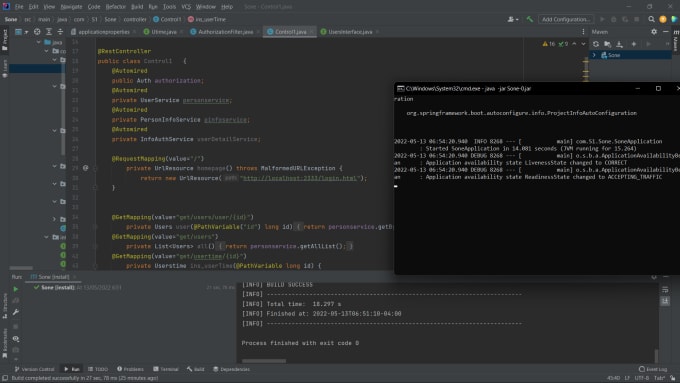Open Dependencies tool window
This screenshot has height=383, width=680.
point(232,369)
